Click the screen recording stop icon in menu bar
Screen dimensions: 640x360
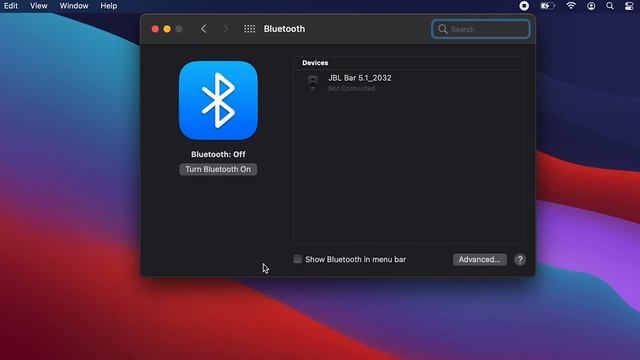[524, 6]
